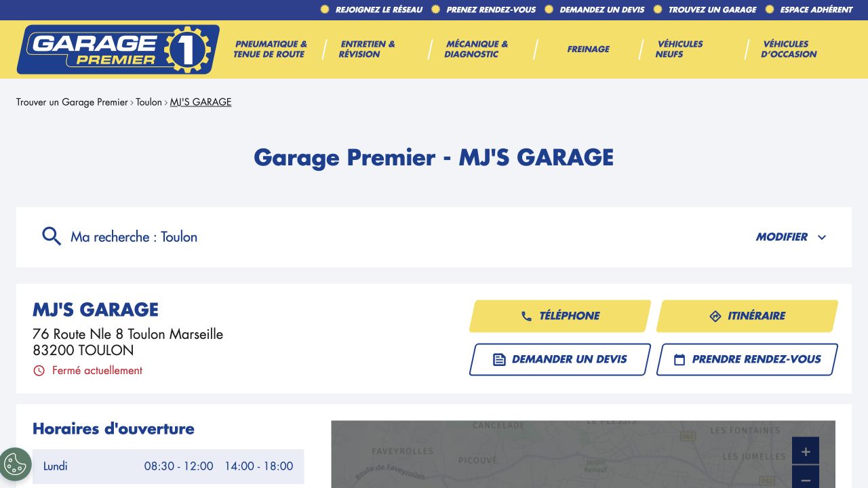This screenshot has width=868, height=488.
Task: Click the MJ'S GARAGE breadcrumb
Action: click(x=201, y=102)
